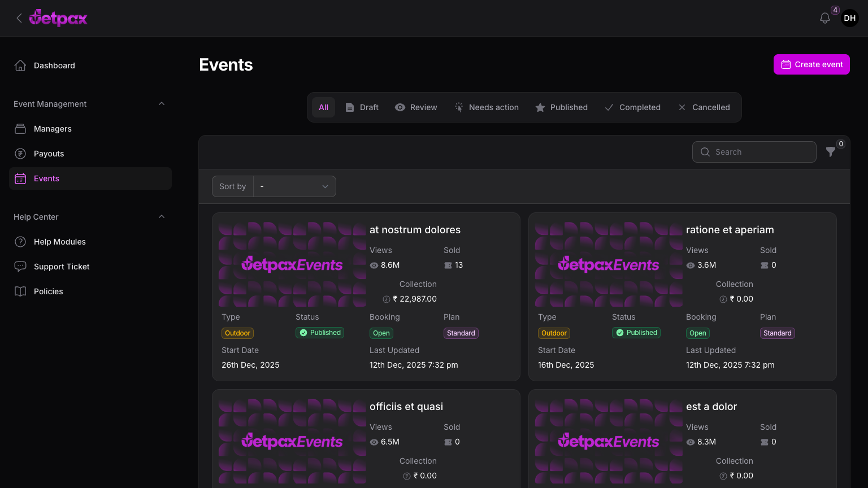Switch to the Cancelled tab
Image resolution: width=868 pixels, height=488 pixels.
[704, 107]
